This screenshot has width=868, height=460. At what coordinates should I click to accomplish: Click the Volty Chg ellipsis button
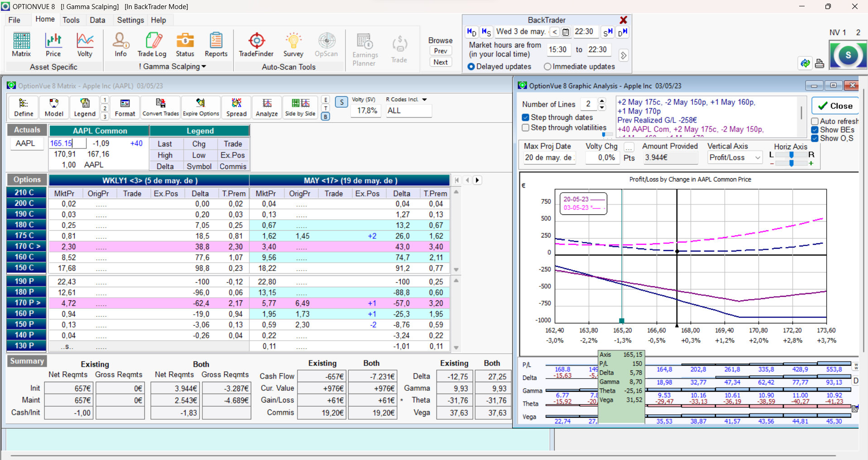(629, 147)
